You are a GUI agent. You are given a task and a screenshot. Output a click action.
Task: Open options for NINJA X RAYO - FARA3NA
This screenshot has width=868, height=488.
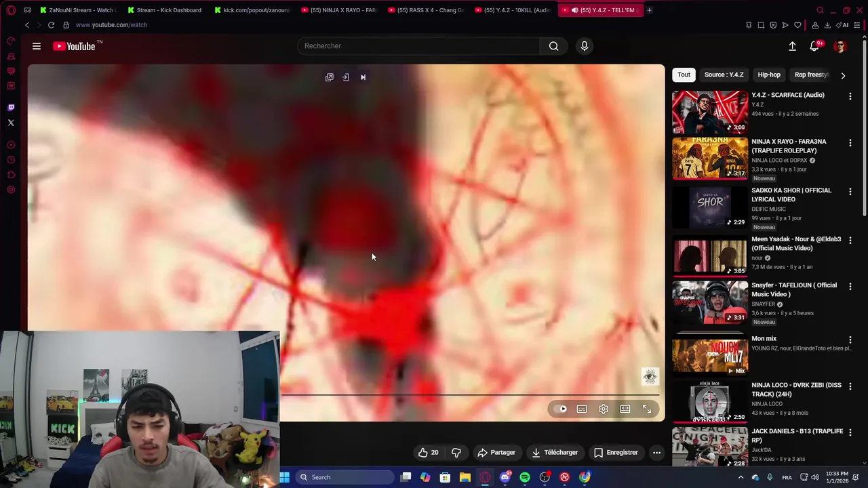850,143
